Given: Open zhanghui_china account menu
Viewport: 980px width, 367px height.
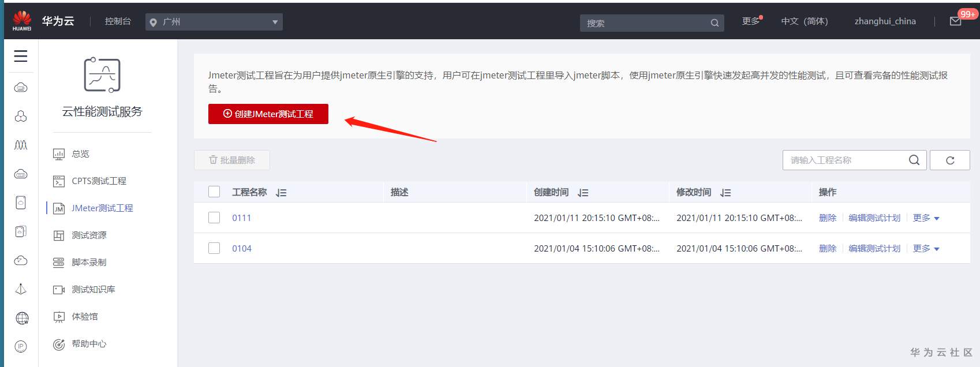Looking at the screenshot, I should [x=885, y=21].
